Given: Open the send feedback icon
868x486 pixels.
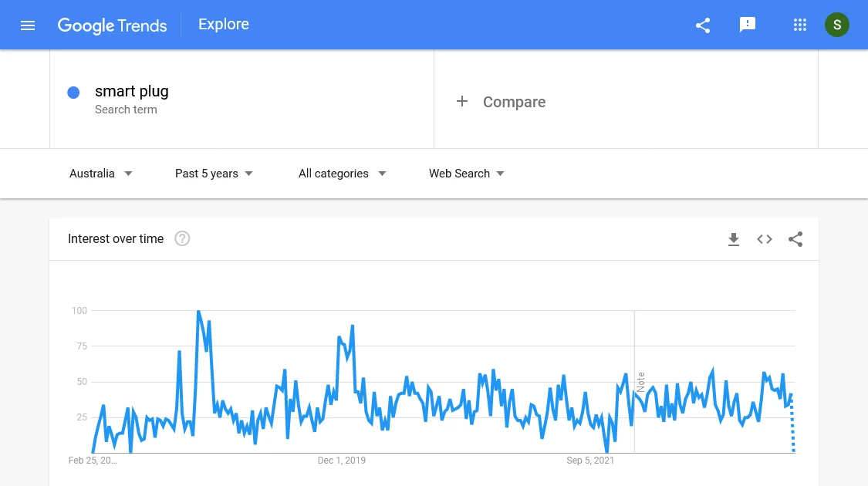Looking at the screenshot, I should coord(748,25).
